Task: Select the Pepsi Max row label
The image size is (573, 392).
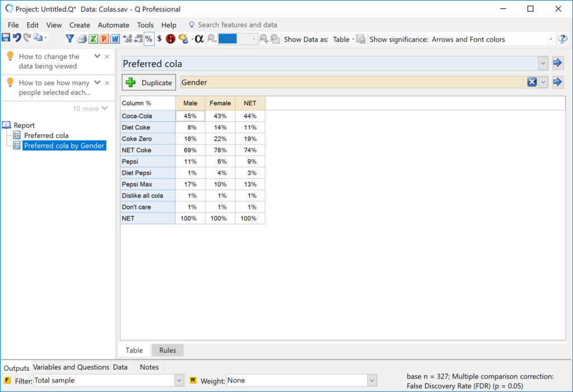Action: (x=148, y=184)
